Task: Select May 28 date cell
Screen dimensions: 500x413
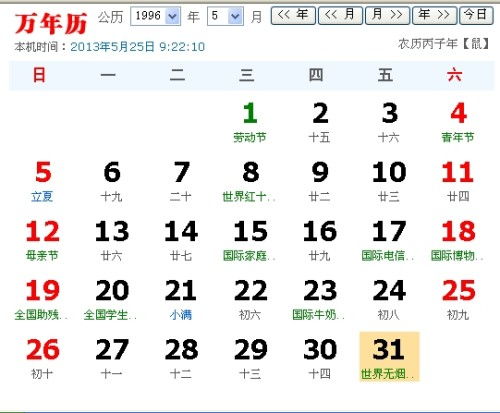Action: tap(181, 358)
